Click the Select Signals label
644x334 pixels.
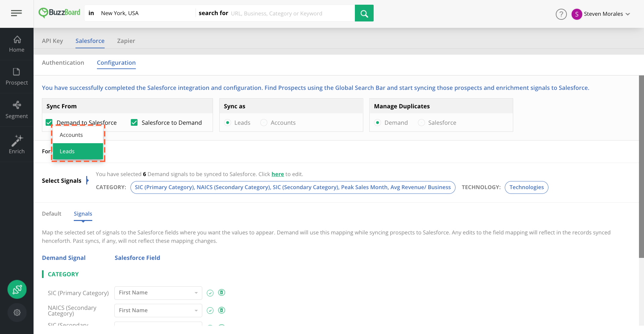(62, 181)
